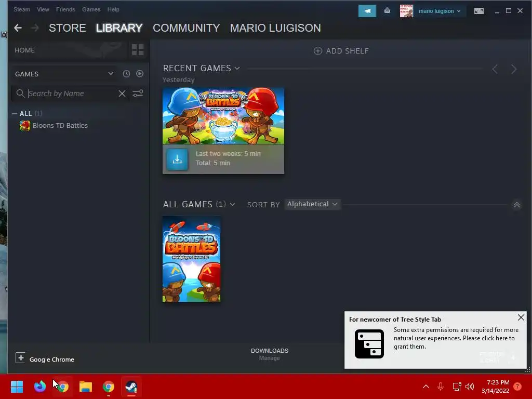Go to the STORE tab

click(x=67, y=28)
